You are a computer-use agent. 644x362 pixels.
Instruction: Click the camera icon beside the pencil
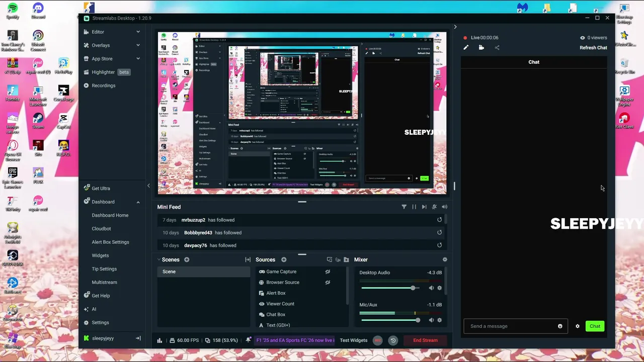pos(481,48)
